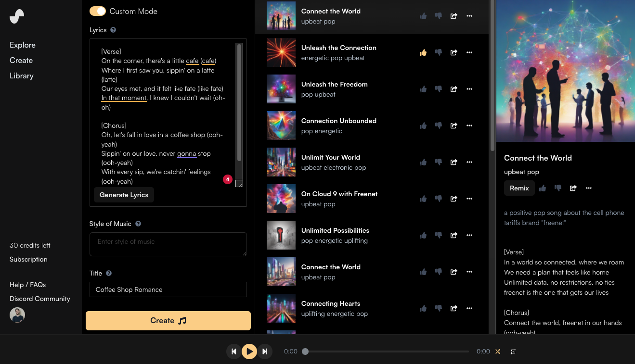
Task: Open more options for Unlimit Your World
Action: tap(469, 162)
